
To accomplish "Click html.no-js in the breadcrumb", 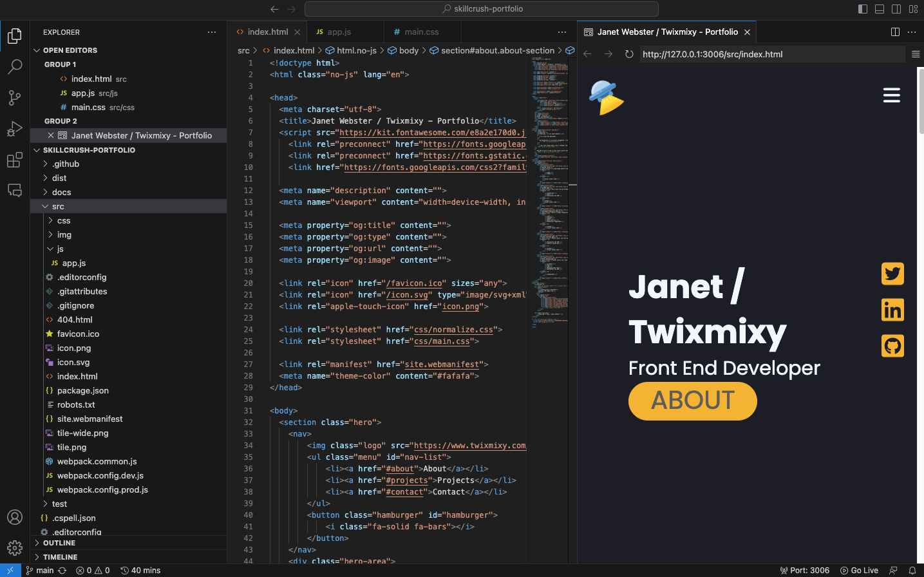I will point(351,50).
